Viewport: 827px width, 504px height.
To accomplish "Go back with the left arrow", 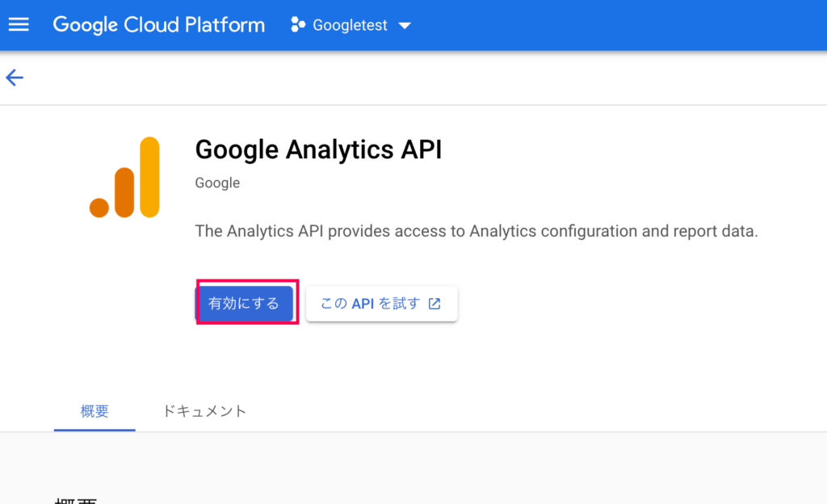I will click(15, 78).
